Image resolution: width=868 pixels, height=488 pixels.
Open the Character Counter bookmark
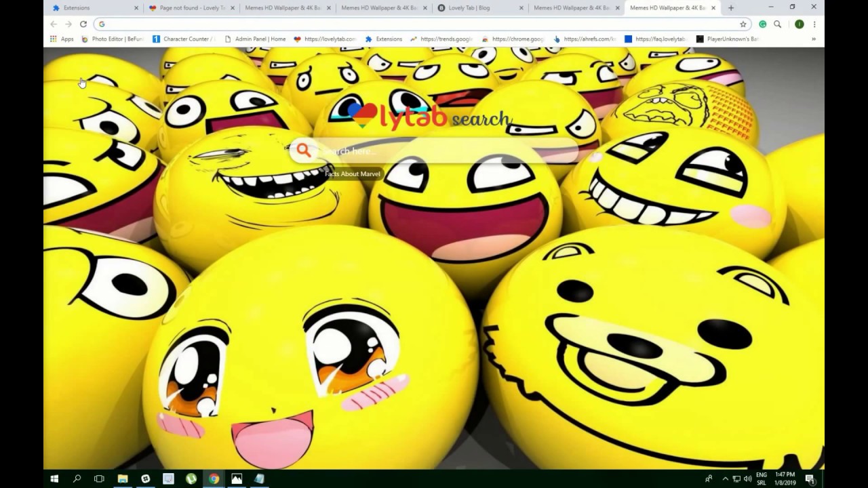tap(184, 39)
